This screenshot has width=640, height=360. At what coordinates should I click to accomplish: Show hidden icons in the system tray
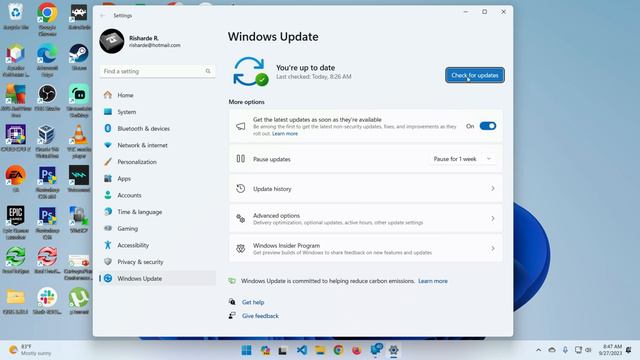[x=538, y=350]
